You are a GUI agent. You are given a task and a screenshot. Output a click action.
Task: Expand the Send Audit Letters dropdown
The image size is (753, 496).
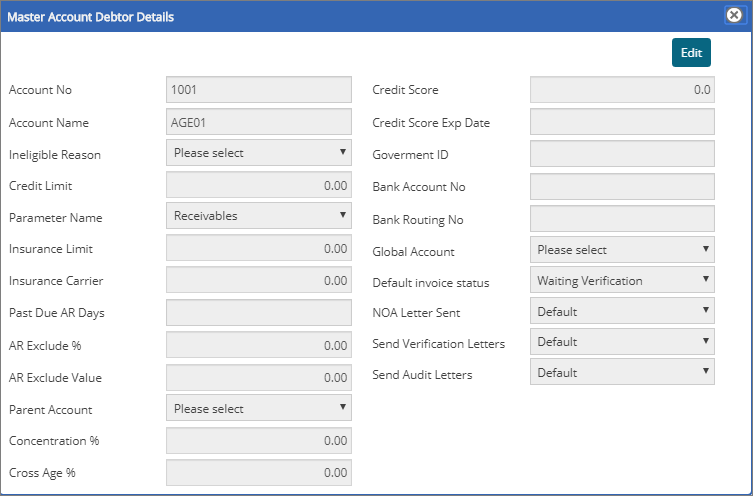[x=622, y=373]
